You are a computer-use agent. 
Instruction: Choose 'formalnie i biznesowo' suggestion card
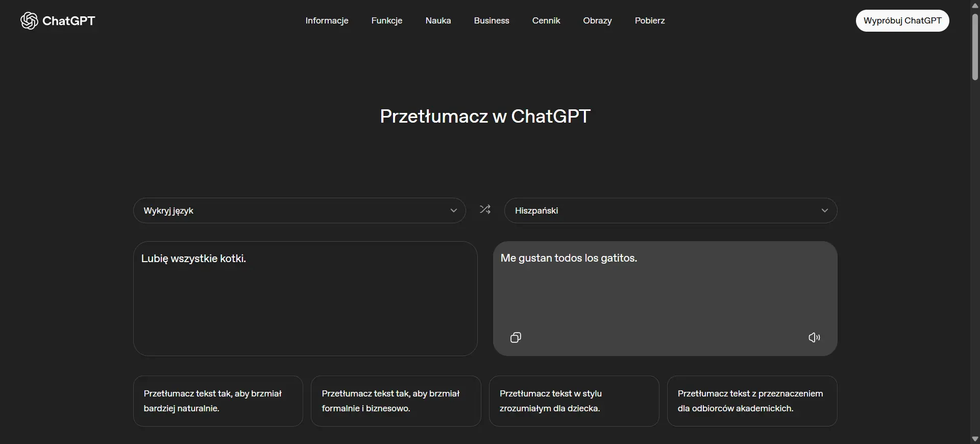pos(396,401)
